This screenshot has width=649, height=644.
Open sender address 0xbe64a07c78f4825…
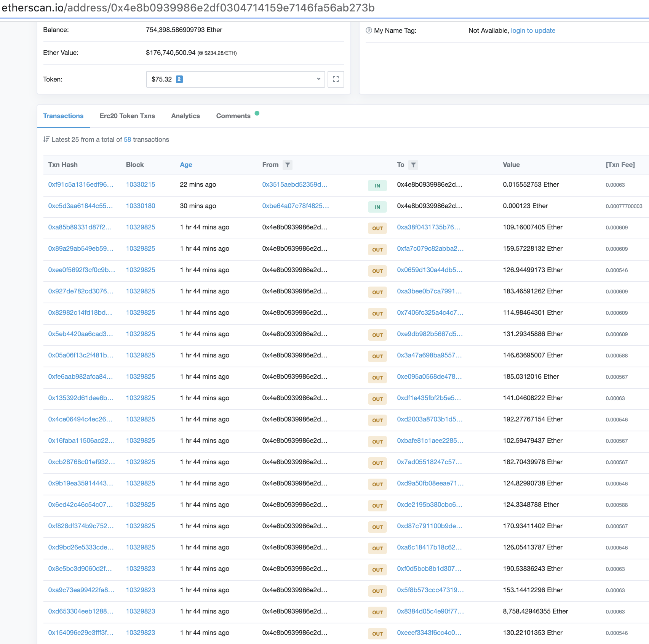coord(296,206)
